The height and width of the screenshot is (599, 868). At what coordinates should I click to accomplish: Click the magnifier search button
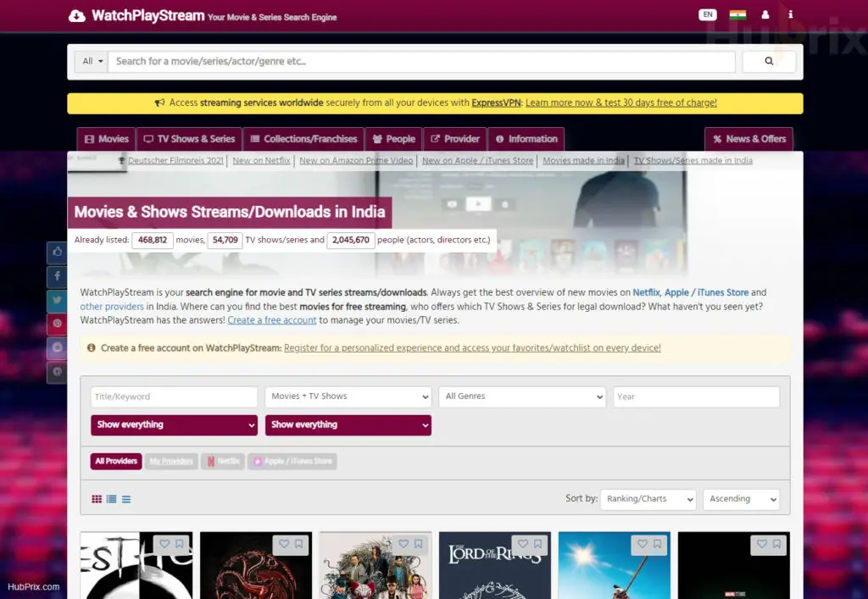tap(768, 61)
